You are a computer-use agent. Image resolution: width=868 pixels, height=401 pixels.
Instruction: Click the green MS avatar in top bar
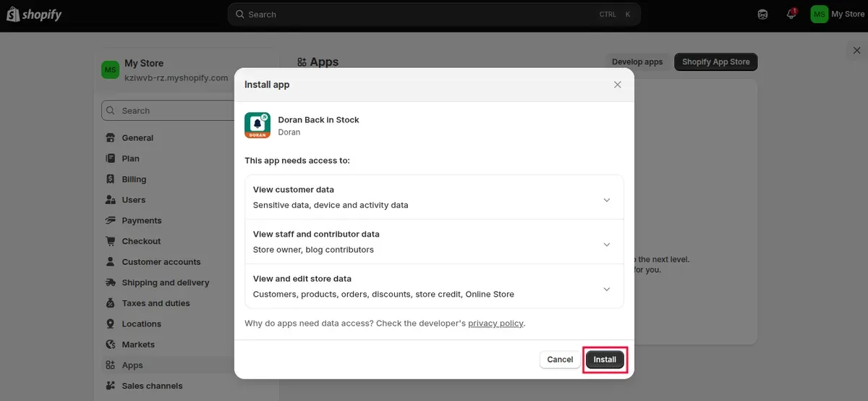pos(819,14)
